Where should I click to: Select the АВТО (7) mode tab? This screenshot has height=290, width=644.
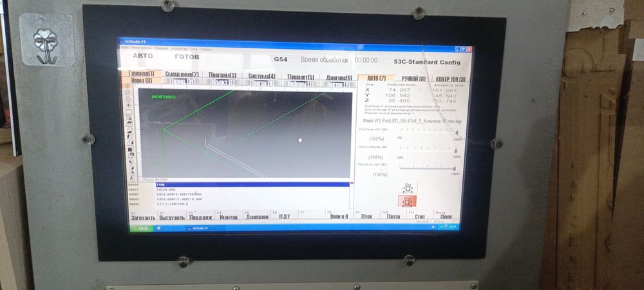(x=377, y=78)
